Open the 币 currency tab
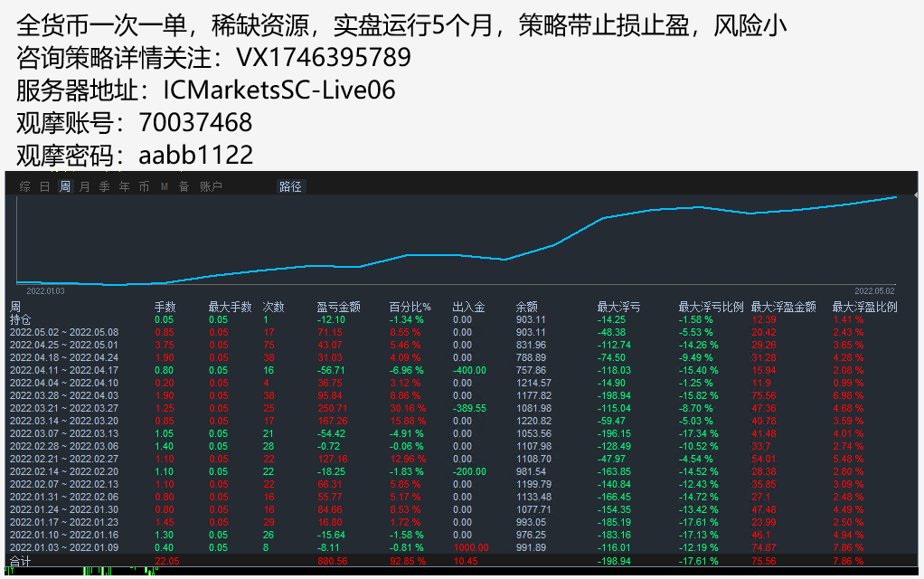This screenshot has height=579, width=924. click(x=144, y=187)
